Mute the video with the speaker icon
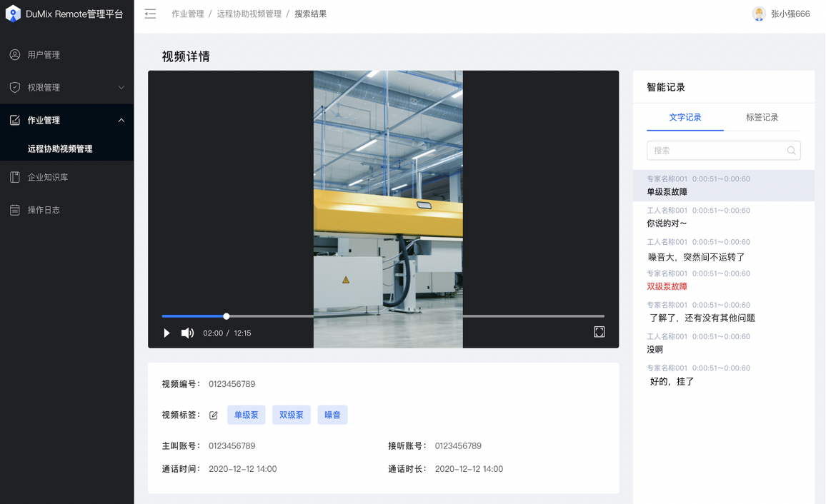Screen dimensions: 826x504 (187, 333)
